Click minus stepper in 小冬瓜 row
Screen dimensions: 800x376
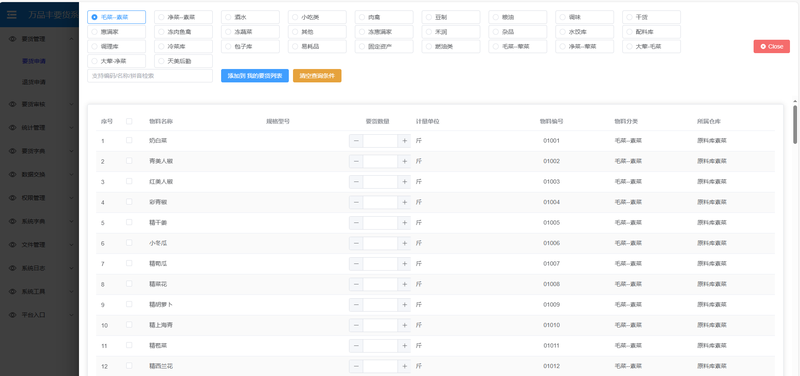356,243
